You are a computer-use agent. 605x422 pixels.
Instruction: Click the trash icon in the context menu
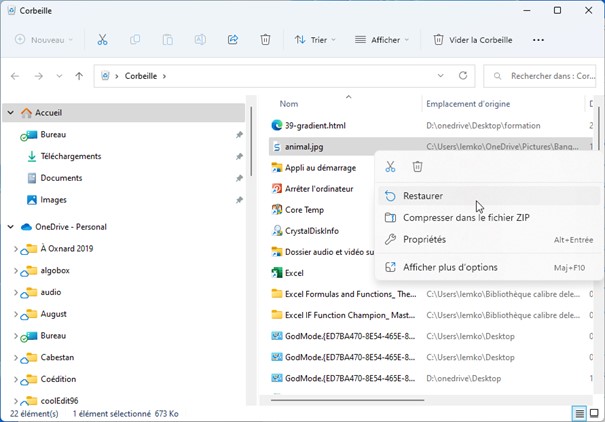coord(418,167)
